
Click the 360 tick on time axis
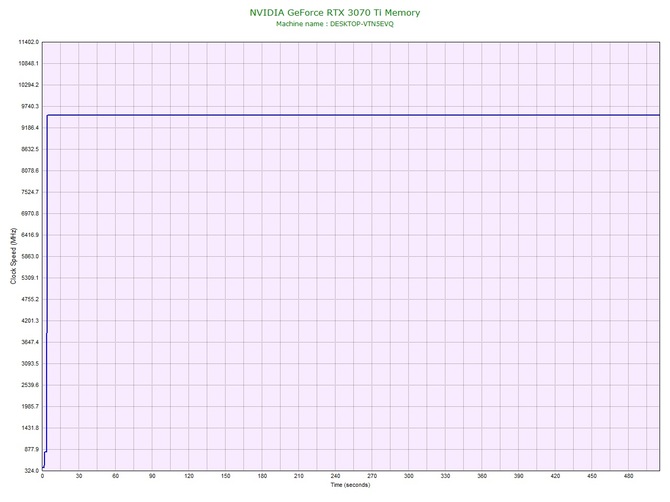point(482,476)
